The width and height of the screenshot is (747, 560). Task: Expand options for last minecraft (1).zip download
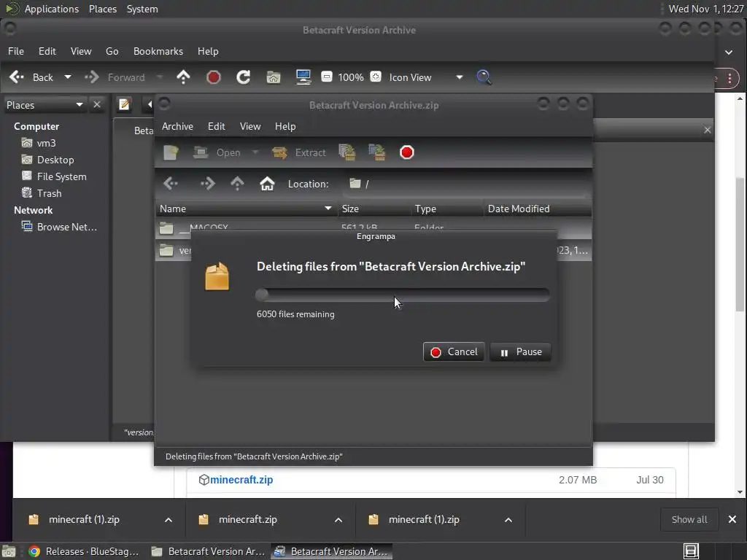pyautogui.click(x=508, y=519)
